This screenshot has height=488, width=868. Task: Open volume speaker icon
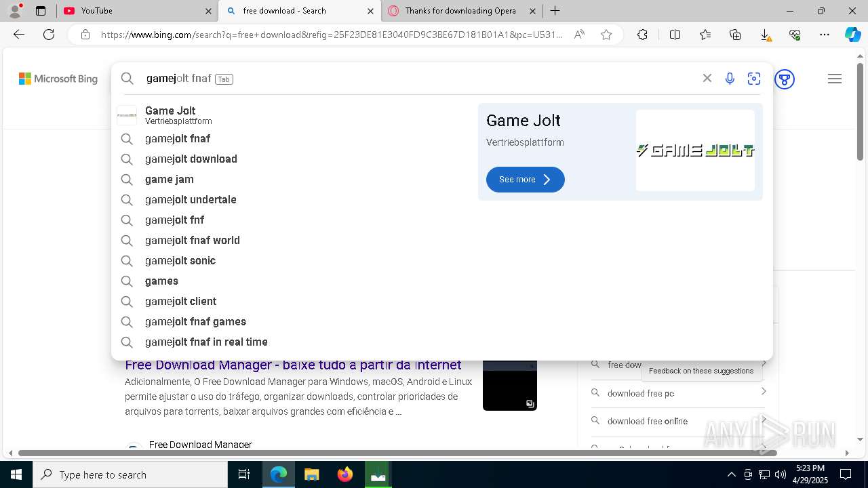[x=781, y=474]
